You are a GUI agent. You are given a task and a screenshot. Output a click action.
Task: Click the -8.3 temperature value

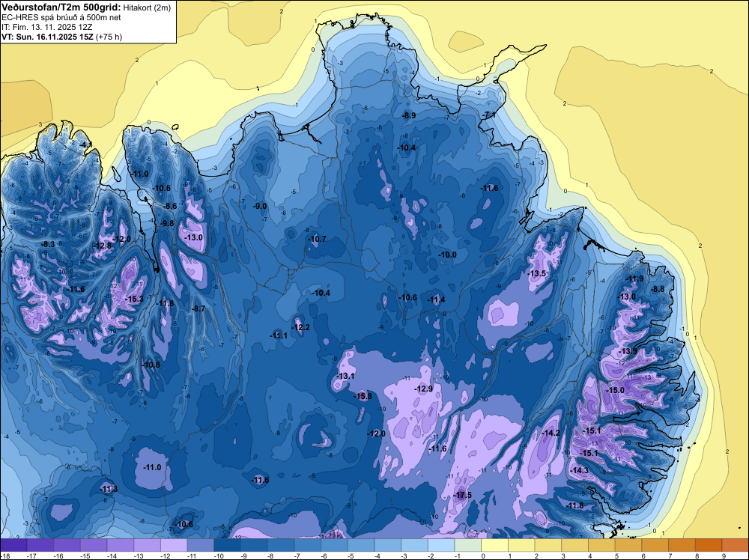click(48, 244)
